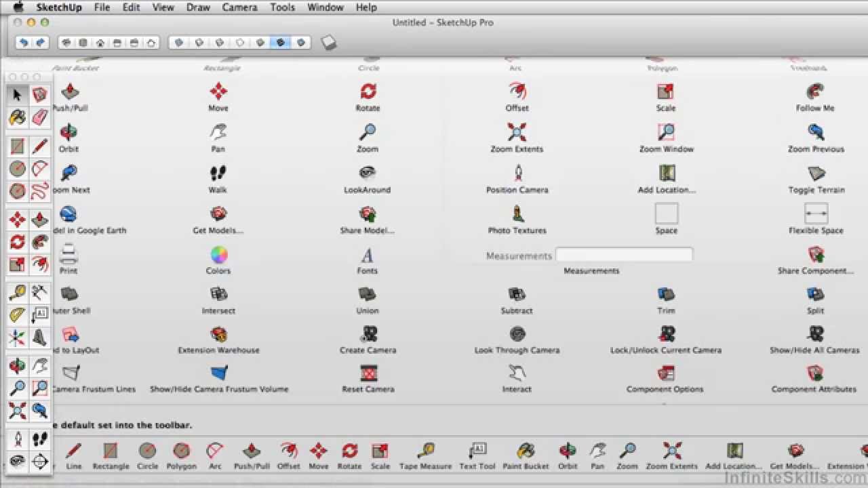
Task: Click the Component Attributes icon
Action: [x=815, y=373]
